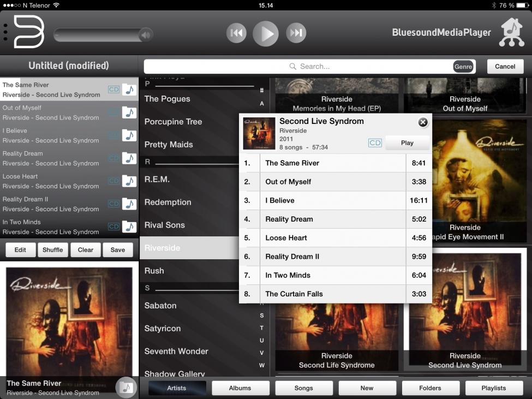
Task: Click the search magnifier icon
Action: pos(292,66)
